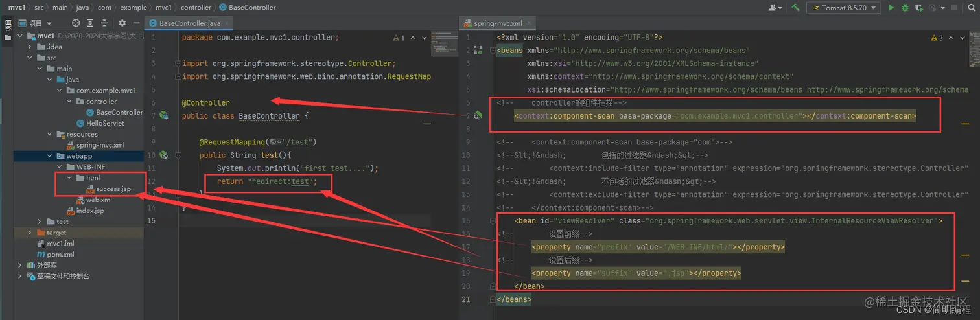980x320 pixels.
Task: Collapse the controller package
Action: 69,102
